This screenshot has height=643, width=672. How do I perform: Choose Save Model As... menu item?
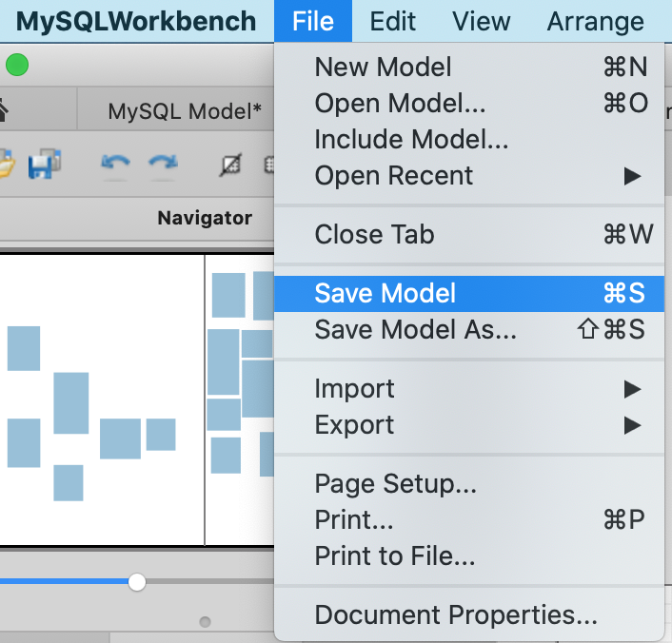(x=469, y=329)
